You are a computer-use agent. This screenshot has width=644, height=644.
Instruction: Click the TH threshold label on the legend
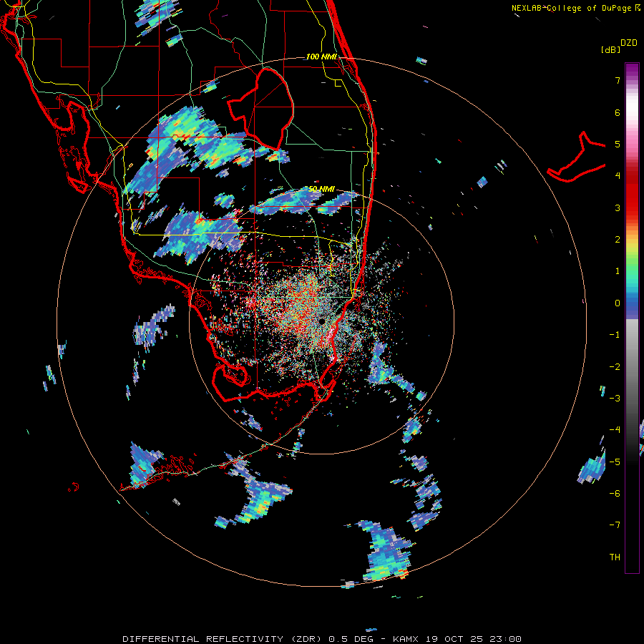615,557
